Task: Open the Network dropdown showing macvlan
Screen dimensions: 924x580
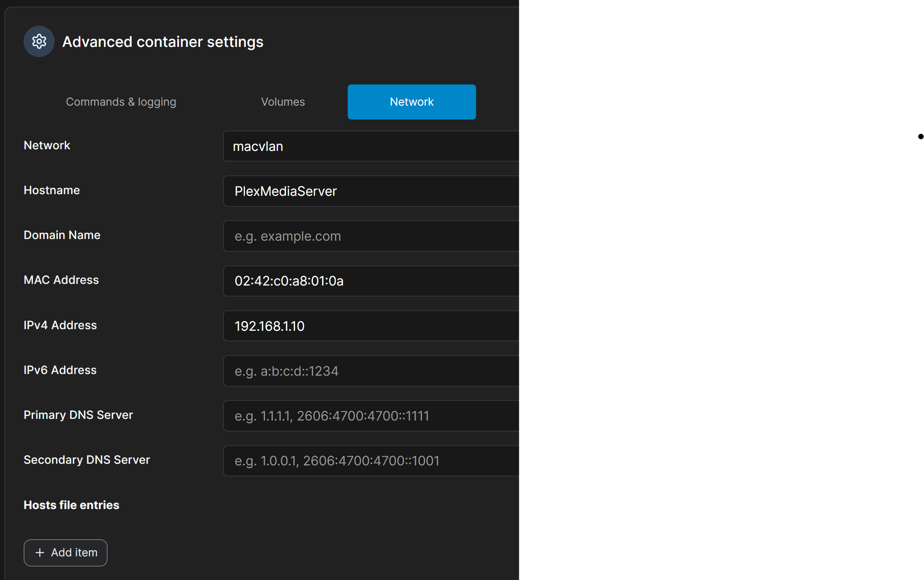Action: click(x=371, y=146)
